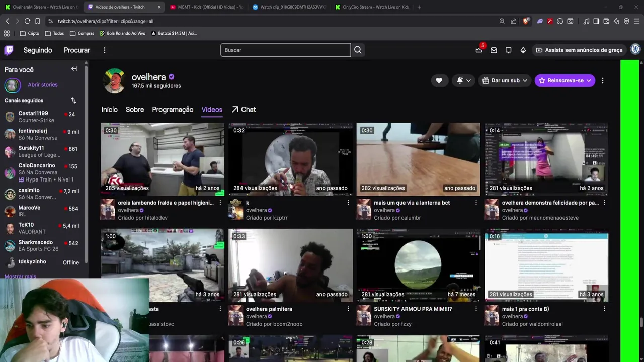Click the Procurar navigation link

click(x=77, y=50)
